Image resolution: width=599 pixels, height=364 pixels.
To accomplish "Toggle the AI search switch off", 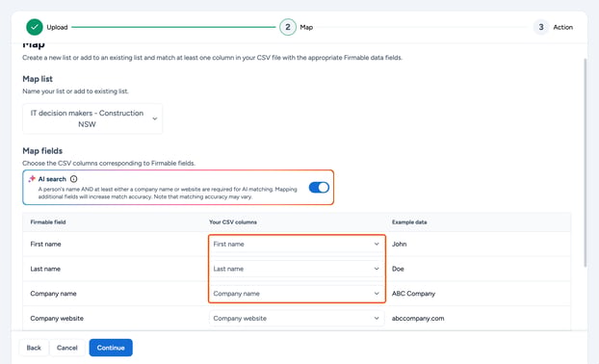I will 319,188.
